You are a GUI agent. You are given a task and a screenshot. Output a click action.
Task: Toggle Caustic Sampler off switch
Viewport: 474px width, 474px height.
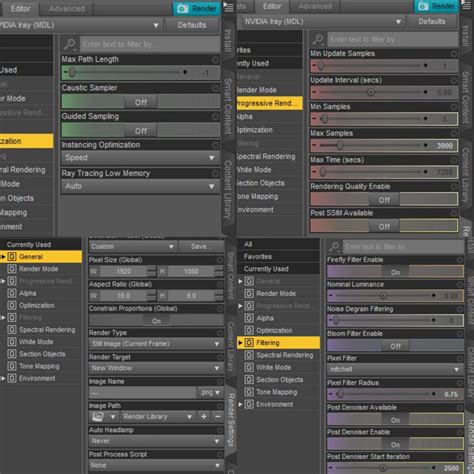(x=140, y=102)
